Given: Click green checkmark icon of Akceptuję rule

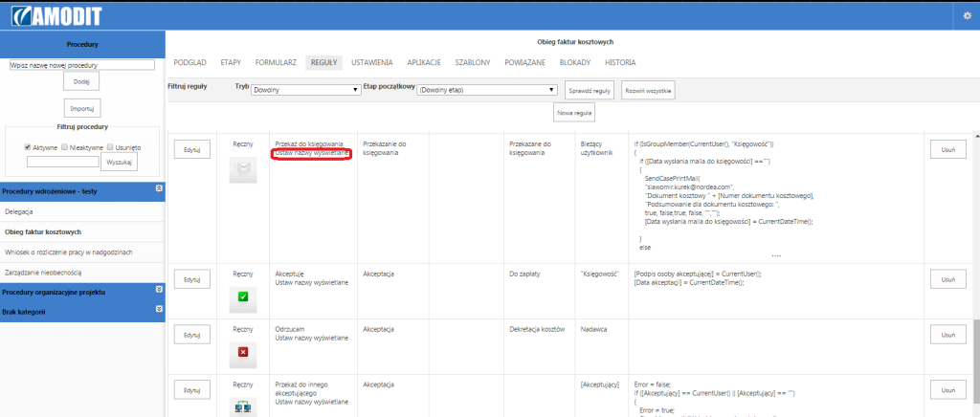Looking at the screenshot, I should pos(243,297).
